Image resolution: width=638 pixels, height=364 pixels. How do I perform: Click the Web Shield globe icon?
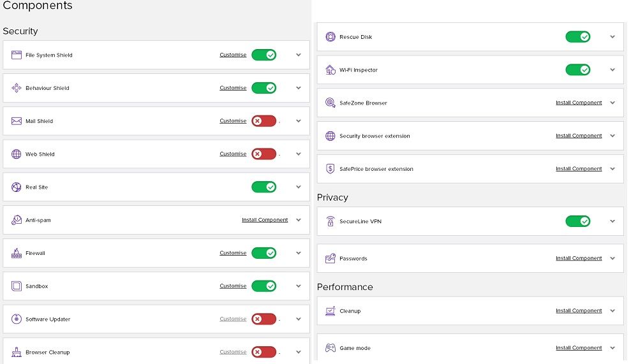pyautogui.click(x=17, y=154)
